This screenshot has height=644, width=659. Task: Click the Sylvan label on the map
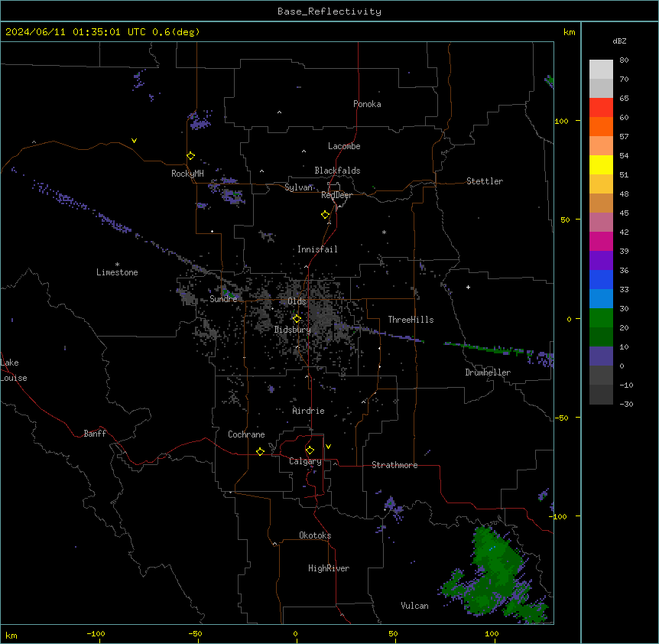298,187
